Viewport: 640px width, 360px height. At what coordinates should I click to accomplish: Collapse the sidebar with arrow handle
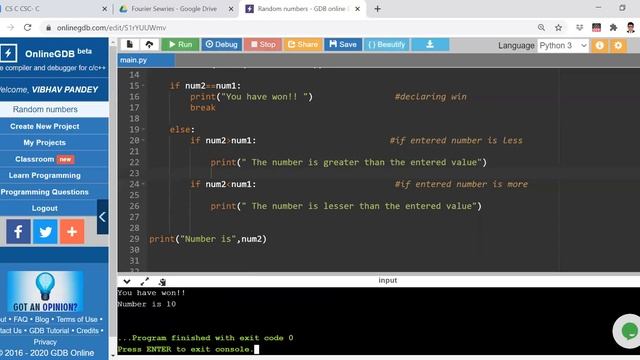(102, 217)
